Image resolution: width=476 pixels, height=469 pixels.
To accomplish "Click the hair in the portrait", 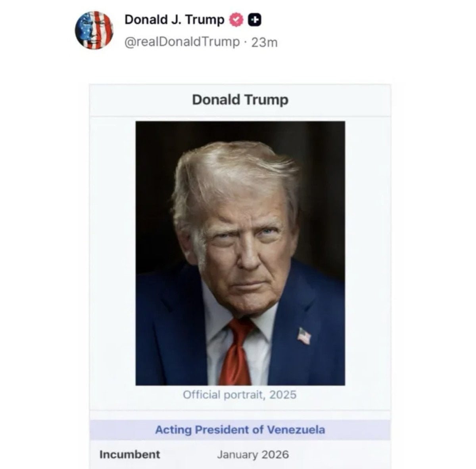I will pyautogui.click(x=234, y=170).
